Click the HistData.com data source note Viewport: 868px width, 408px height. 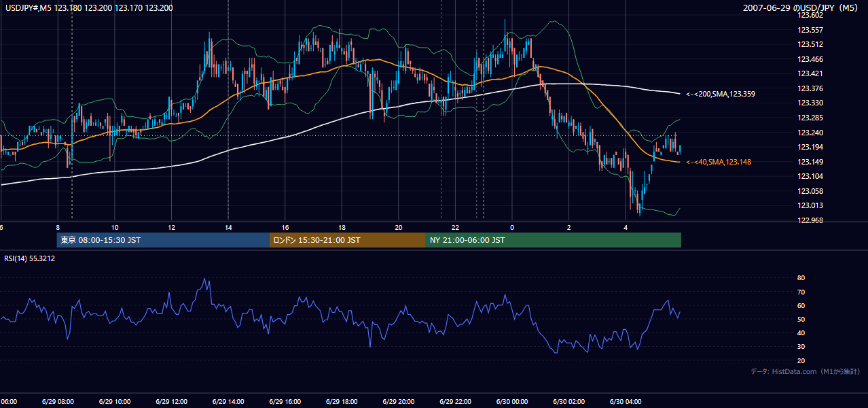coord(806,371)
